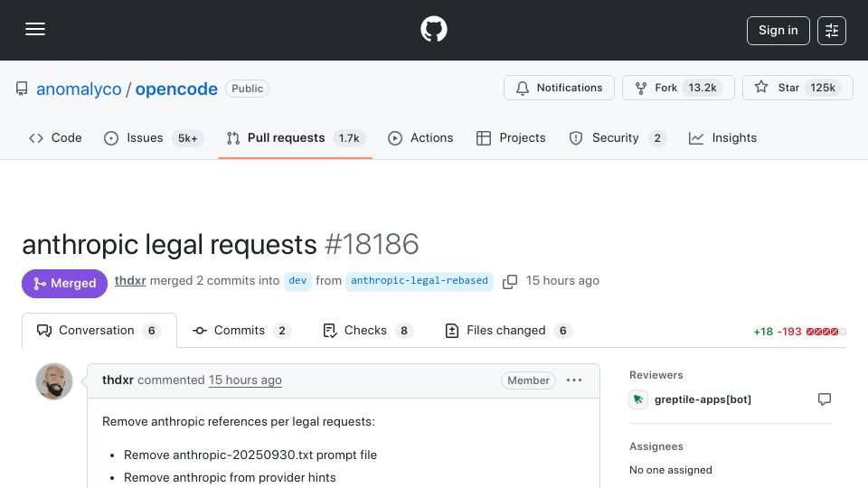Click the repository icon beside anomalyco
This screenshot has width=868, height=488.
click(22, 89)
